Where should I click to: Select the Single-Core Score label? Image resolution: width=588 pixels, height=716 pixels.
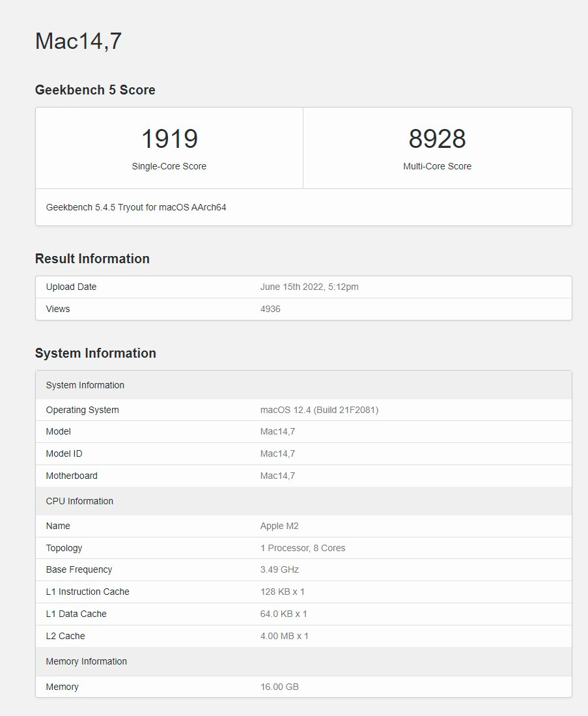(169, 166)
